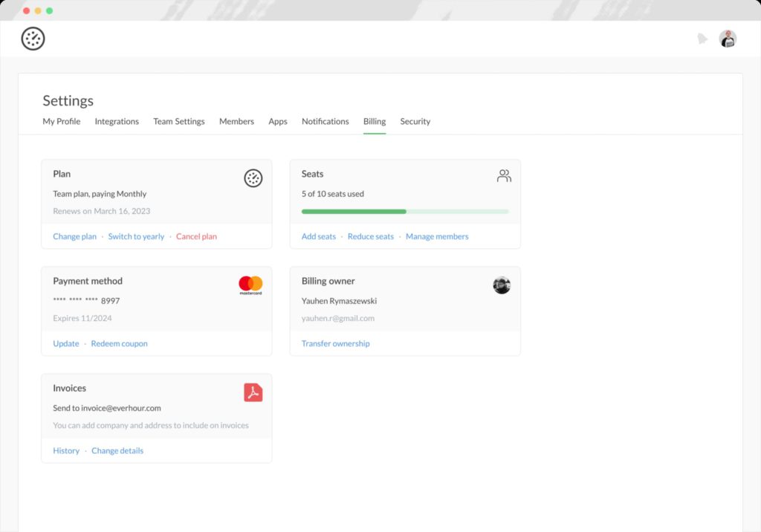Click the Cancel plan link
The width and height of the screenshot is (761, 532).
tap(196, 236)
